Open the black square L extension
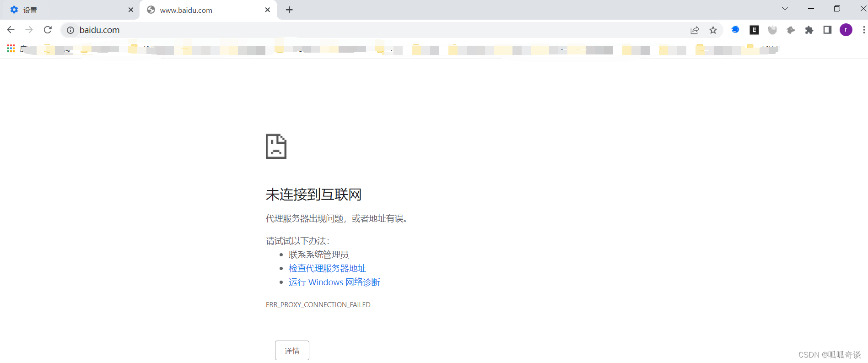This screenshot has height=363, width=868. click(x=754, y=30)
